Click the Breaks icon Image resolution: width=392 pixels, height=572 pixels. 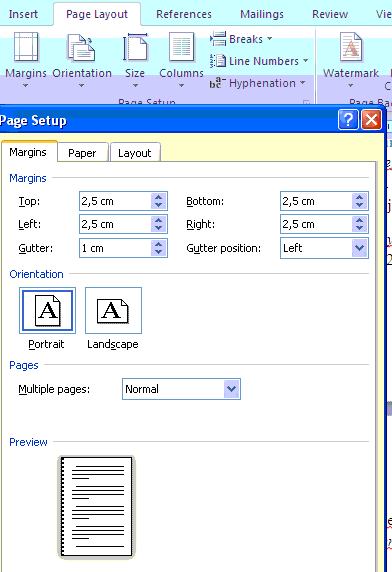[x=218, y=39]
